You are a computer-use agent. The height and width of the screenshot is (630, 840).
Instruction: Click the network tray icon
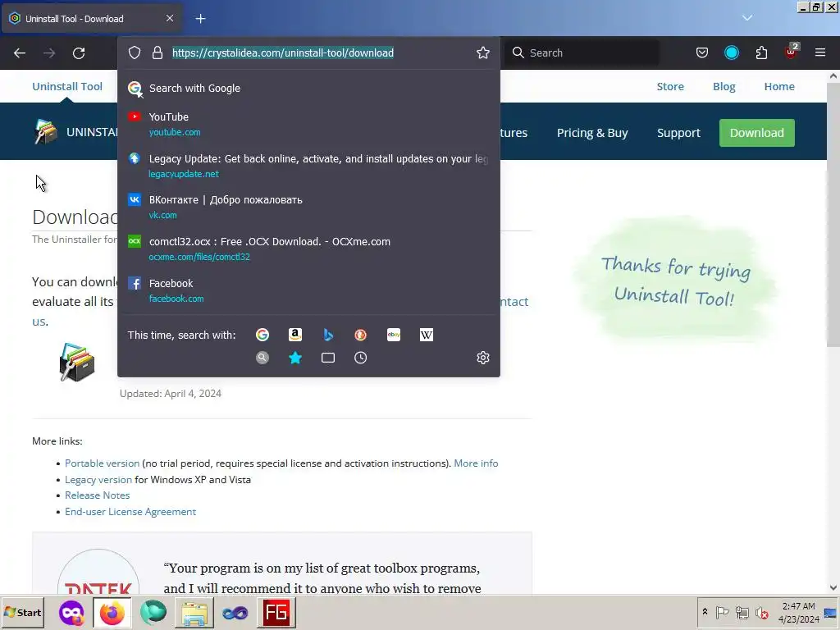point(742,612)
